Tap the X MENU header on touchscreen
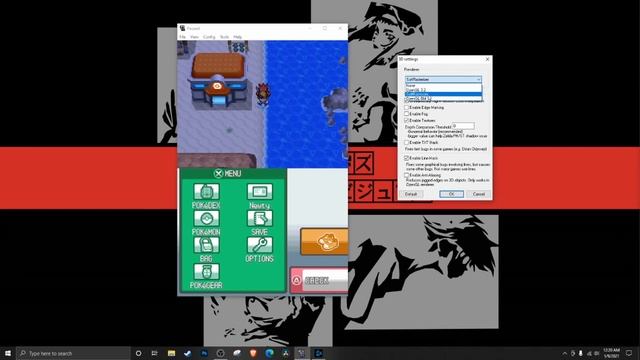Screen dimensions: 640x360 227,173
